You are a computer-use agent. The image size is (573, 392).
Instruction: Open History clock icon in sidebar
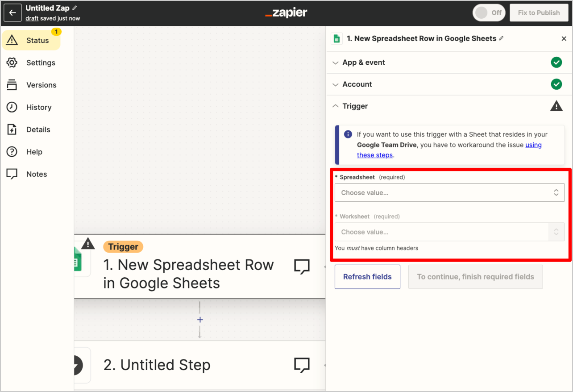click(12, 107)
